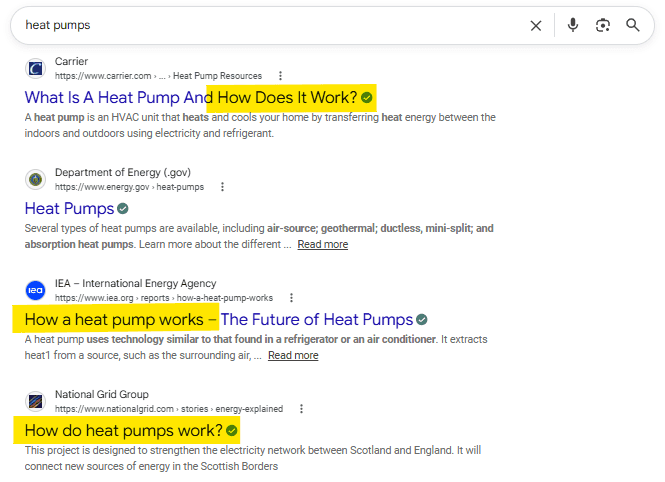The width and height of the screenshot is (665, 482).
Task: Click the 'National Grid Group' site name
Action: [102, 395]
